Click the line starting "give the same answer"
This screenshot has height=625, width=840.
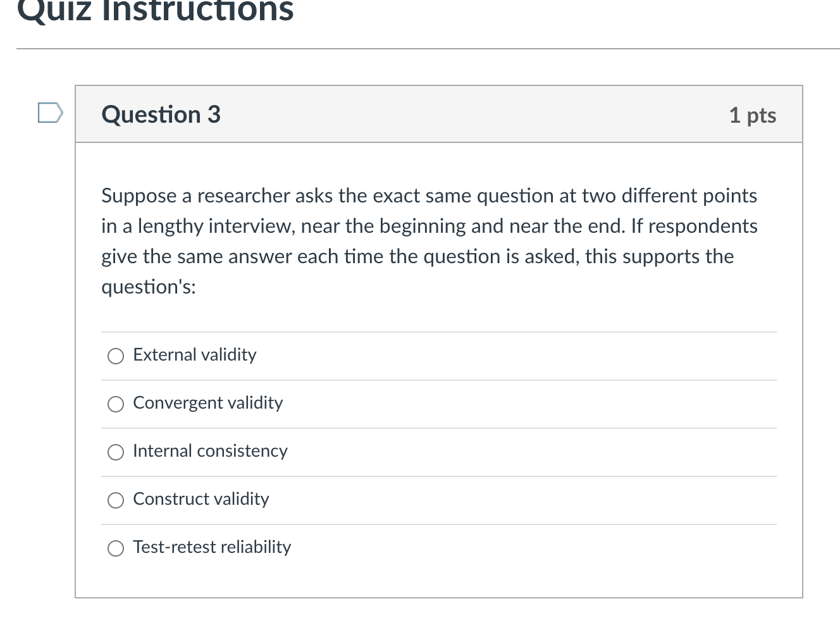tap(417, 256)
